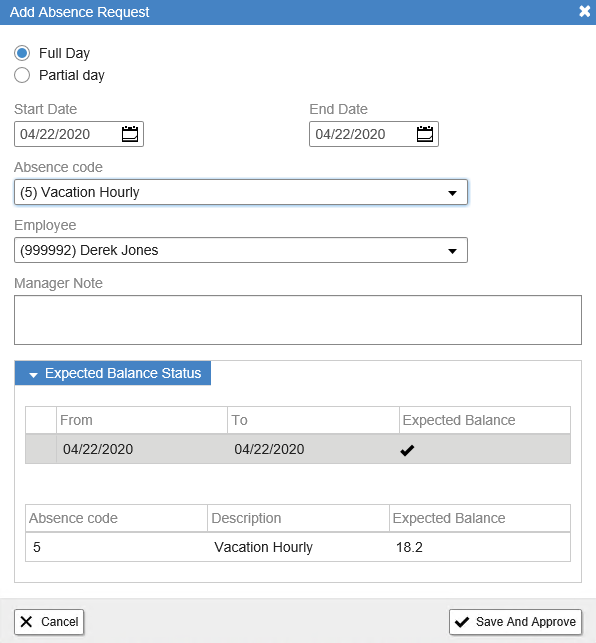The width and height of the screenshot is (596, 643).
Task: Click the checkmark in Expected Balance row
Action: coord(407,450)
